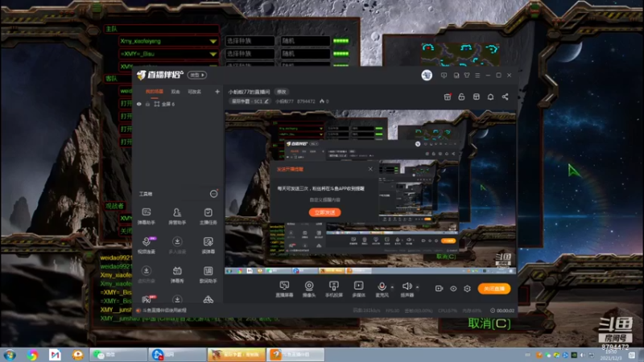Toggle the record video icon
The height and width of the screenshot is (362, 644).
[439, 289]
